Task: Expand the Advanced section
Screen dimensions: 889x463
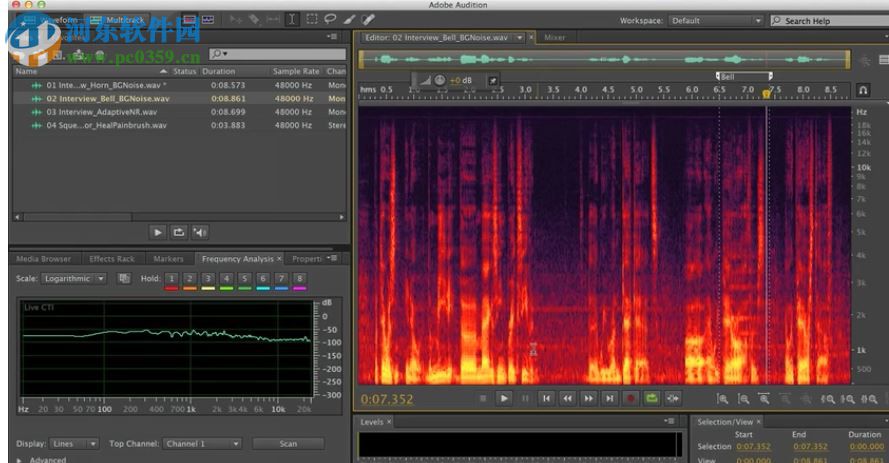Action: tap(19, 460)
